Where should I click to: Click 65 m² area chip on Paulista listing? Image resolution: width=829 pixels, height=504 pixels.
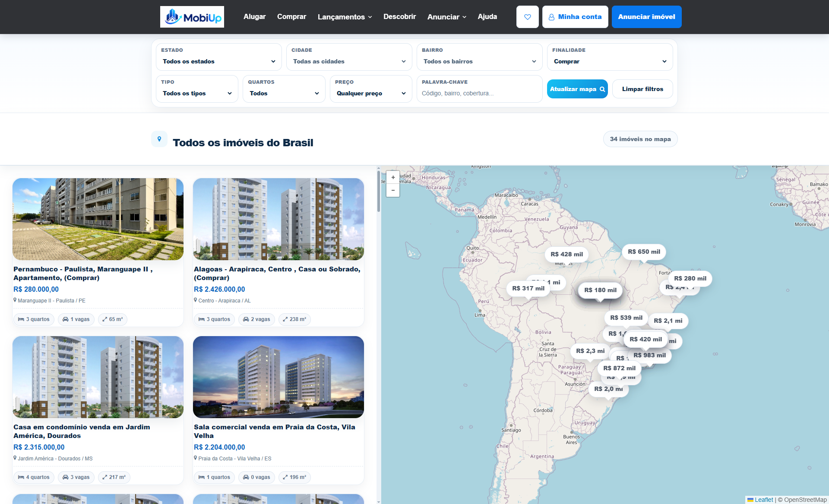point(113,319)
